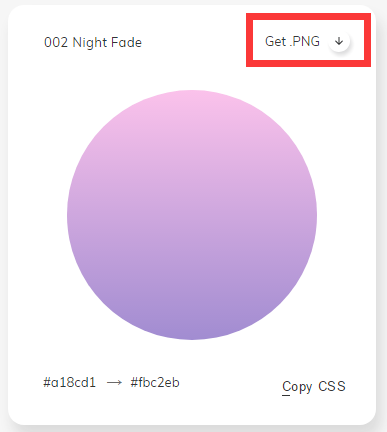Click the center of the gradient circle
387x432 pixels.
tap(192, 215)
